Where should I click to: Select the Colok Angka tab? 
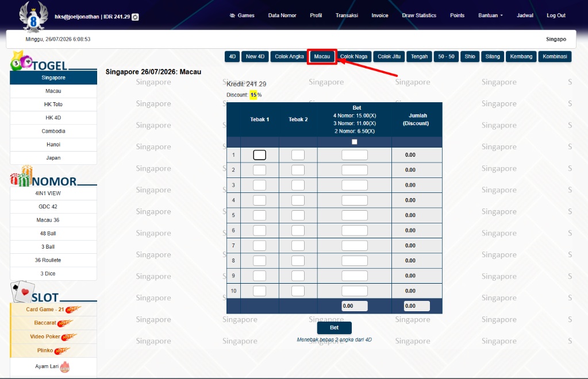click(289, 56)
